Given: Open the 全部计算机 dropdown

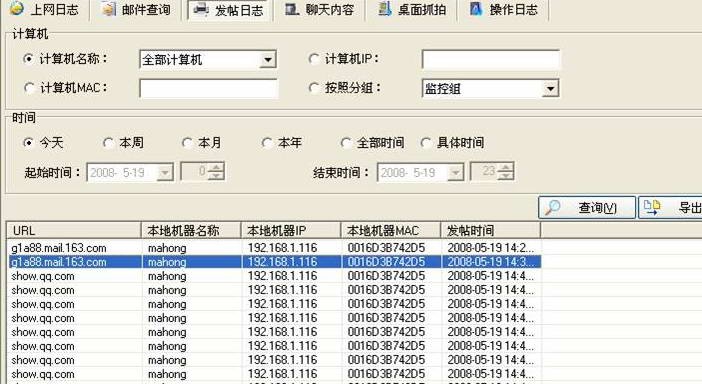Looking at the screenshot, I should [x=267, y=60].
